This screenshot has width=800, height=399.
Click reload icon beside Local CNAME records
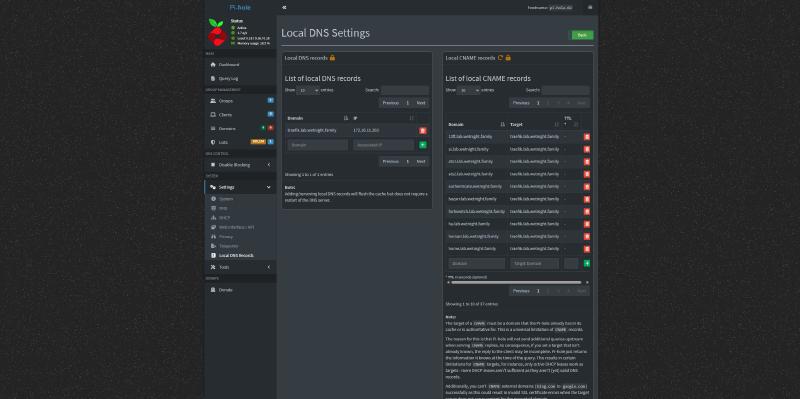pos(501,58)
